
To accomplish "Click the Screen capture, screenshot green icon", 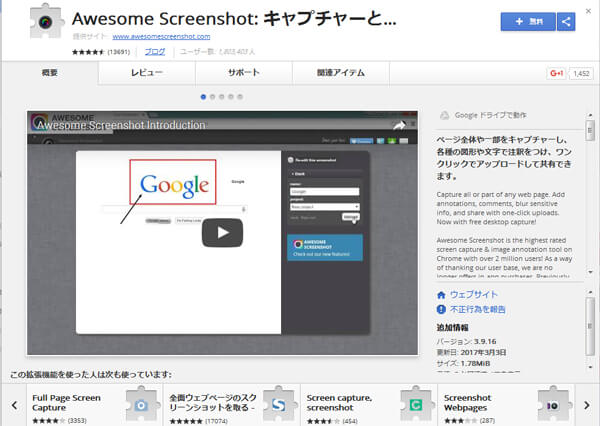I will pos(413,404).
